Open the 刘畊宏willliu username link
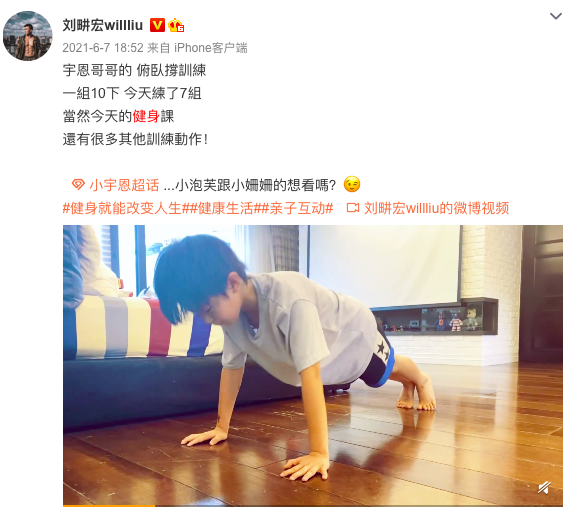This screenshot has width=577, height=512. pyautogui.click(x=103, y=25)
